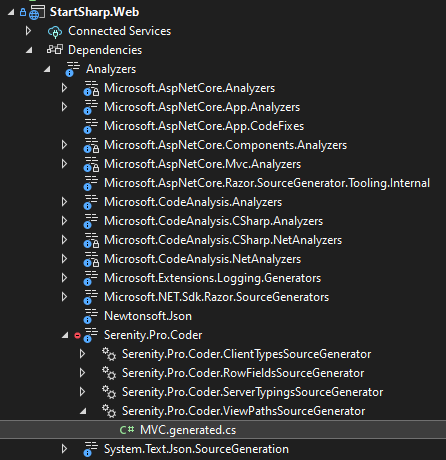Collapse the Dependencies node
This screenshot has height=460, width=446.
(x=30, y=51)
